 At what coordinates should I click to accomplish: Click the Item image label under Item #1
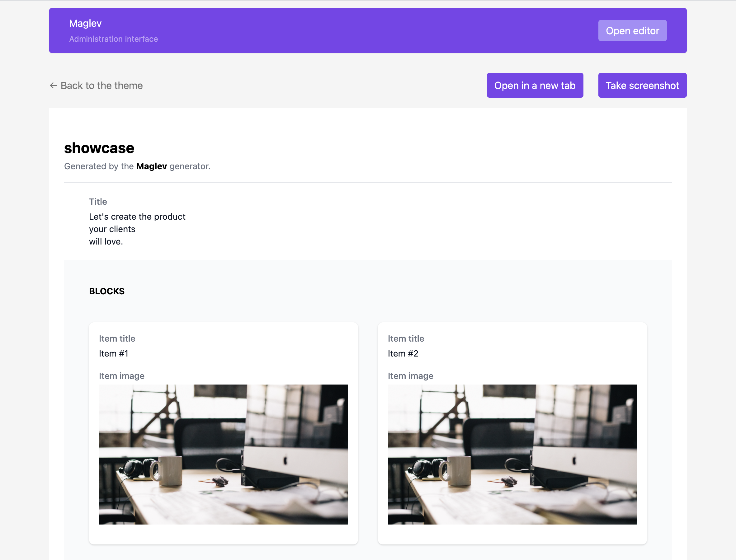point(121,376)
